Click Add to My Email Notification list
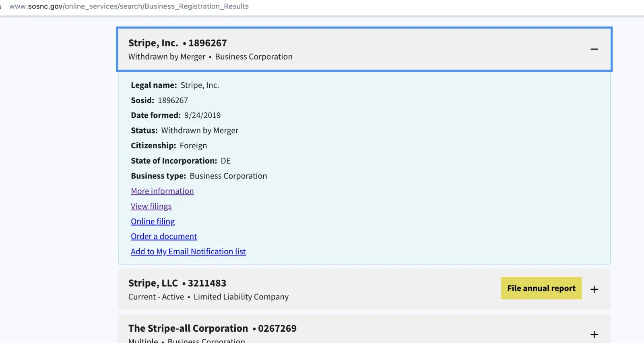Screen dimensions: 644x343 [x=188, y=252]
